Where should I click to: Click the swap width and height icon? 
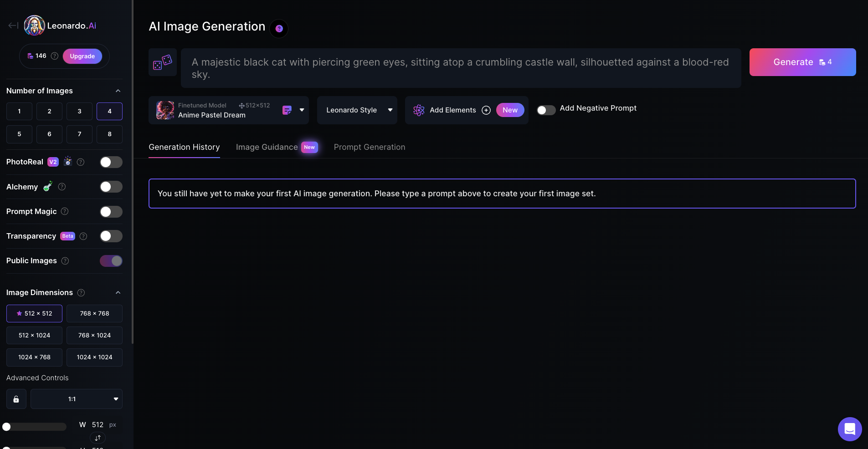(x=98, y=438)
